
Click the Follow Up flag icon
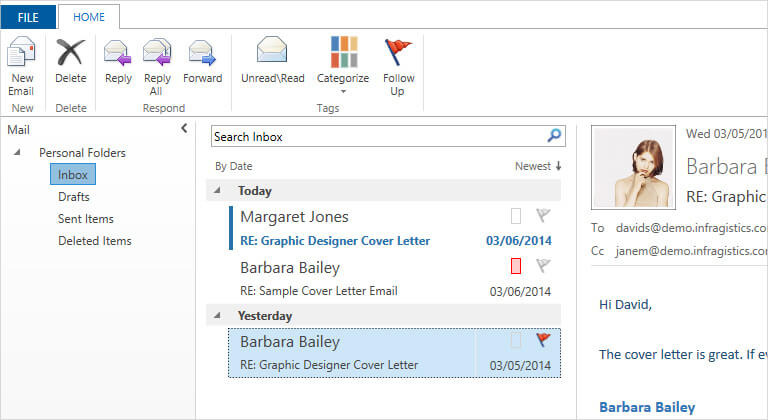pyautogui.click(x=398, y=54)
